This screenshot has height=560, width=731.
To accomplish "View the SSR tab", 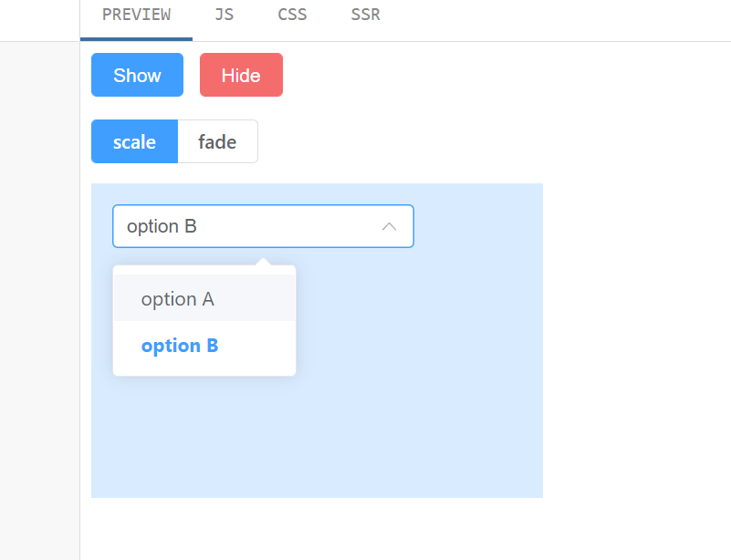I will pos(364,15).
